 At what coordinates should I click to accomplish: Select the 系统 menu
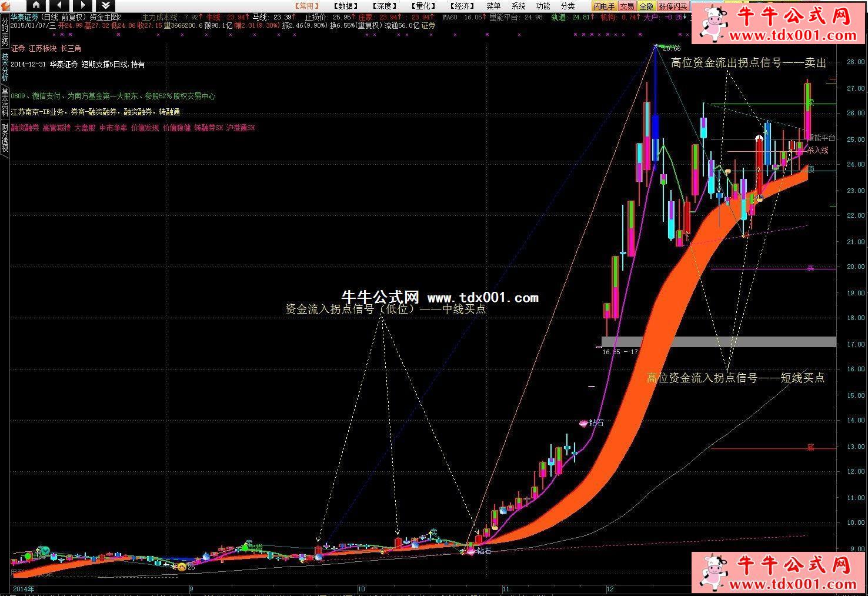[518, 6]
